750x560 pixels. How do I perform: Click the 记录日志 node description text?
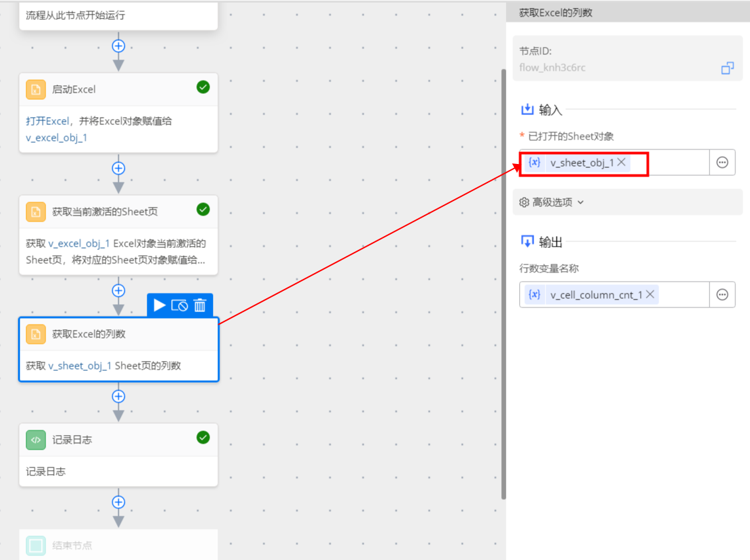click(x=46, y=471)
